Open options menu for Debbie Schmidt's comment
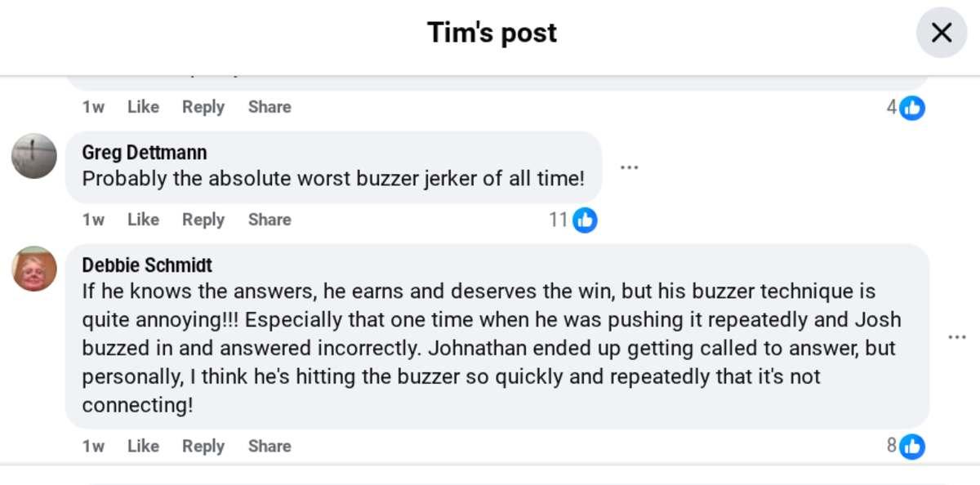 tap(956, 337)
